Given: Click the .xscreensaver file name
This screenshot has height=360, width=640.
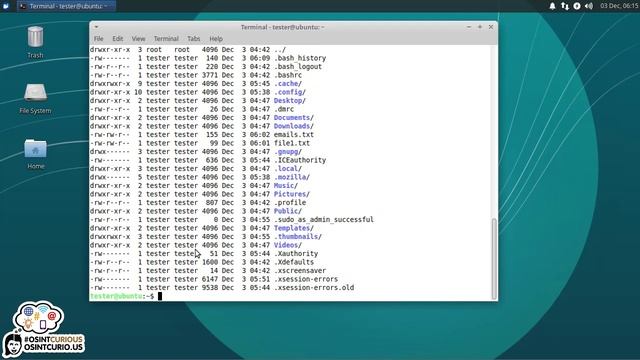Looking at the screenshot, I should click(300, 271).
